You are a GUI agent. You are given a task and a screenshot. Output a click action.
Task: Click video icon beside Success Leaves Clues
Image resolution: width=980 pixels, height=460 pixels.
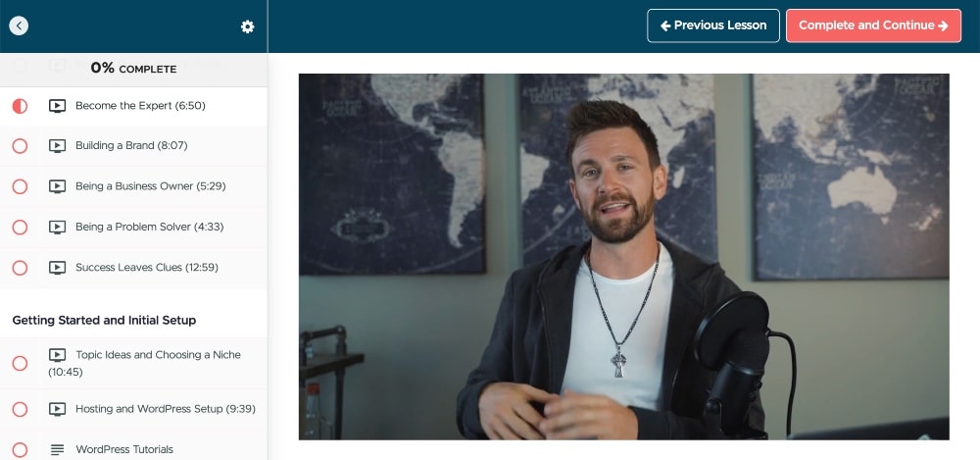pos(57,268)
